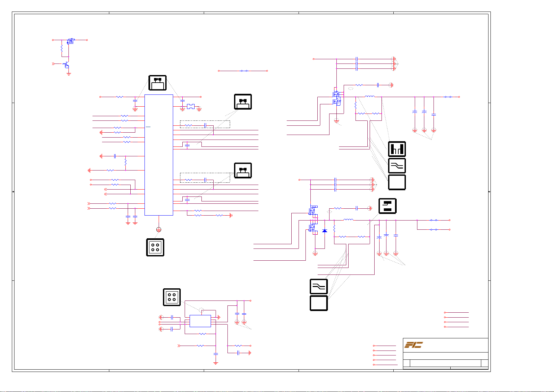Image resolution: width=554 pixels, height=392 pixels.
Task: Select the blue diode symbol in the lower converter
Action: 325,231
